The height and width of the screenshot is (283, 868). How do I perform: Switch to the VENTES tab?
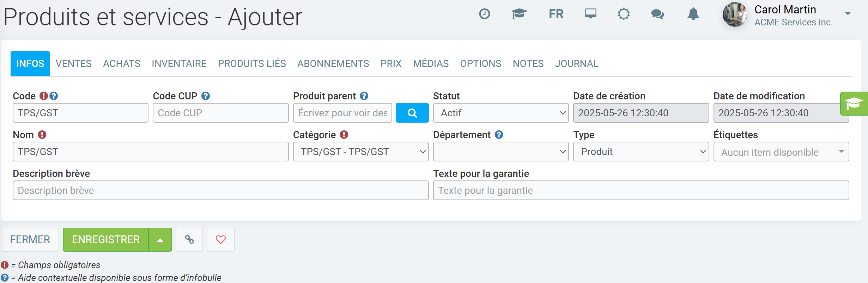pyautogui.click(x=73, y=63)
